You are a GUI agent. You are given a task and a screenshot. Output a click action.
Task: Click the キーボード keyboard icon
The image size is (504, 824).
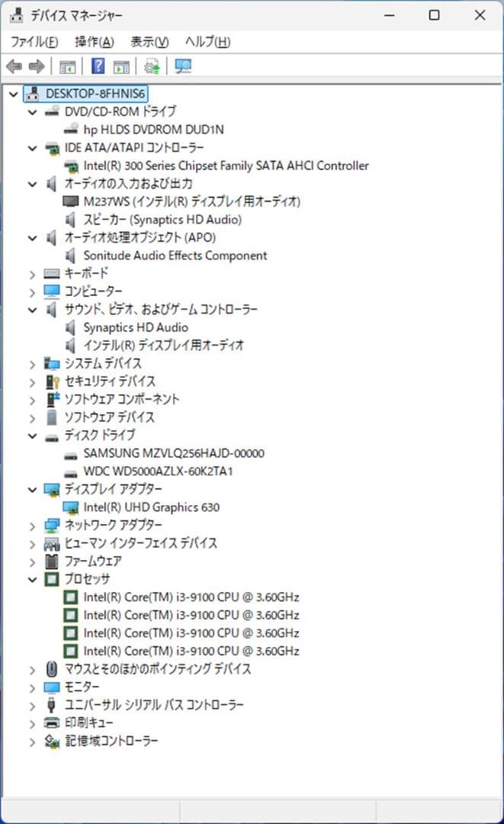click(x=51, y=273)
